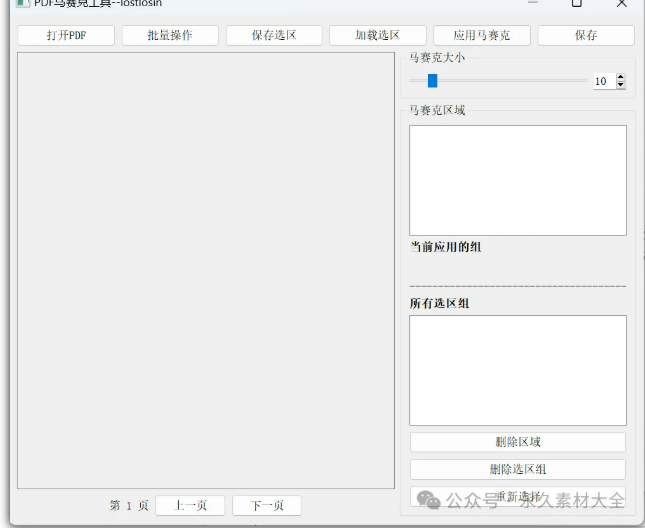
Task: Click inside the 所有选区组 list box
Action: [517, 370]
